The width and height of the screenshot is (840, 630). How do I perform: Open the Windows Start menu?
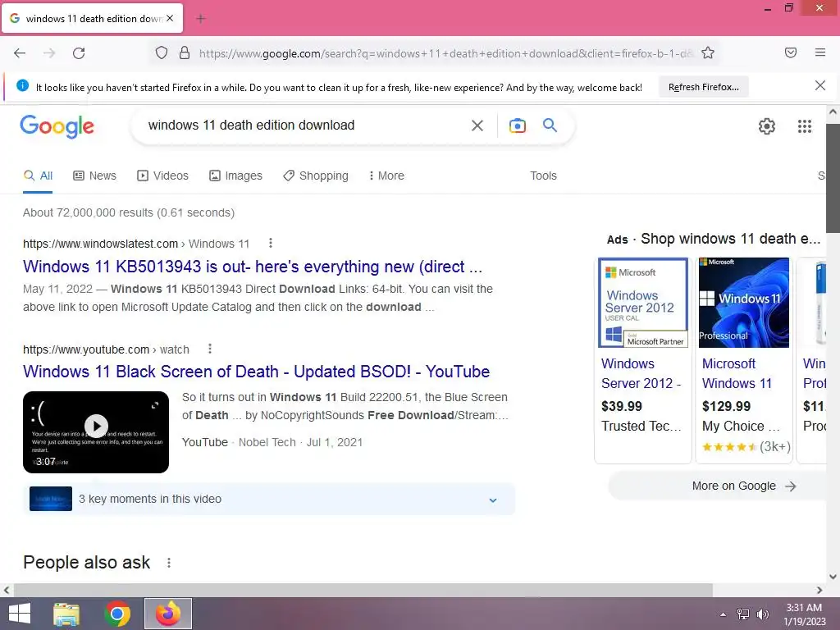click(20, 614)
